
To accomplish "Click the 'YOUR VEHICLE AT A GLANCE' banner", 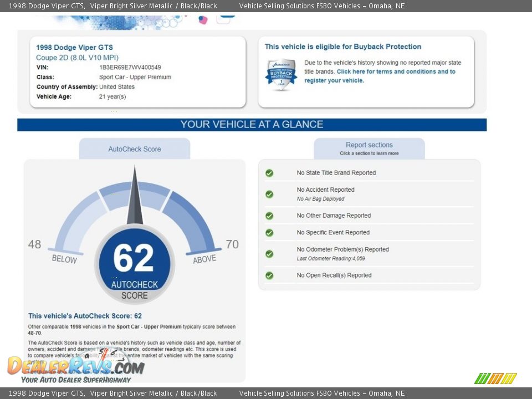I will pos(252,125).
